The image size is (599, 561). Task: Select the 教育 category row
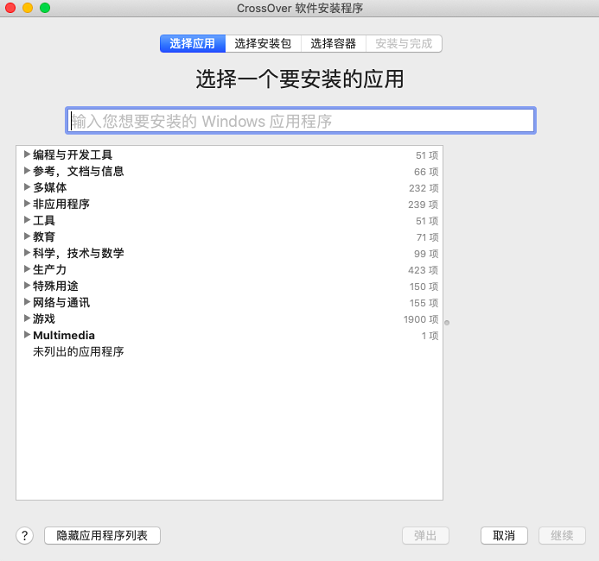pyautogui.click(x=229, y=237)
